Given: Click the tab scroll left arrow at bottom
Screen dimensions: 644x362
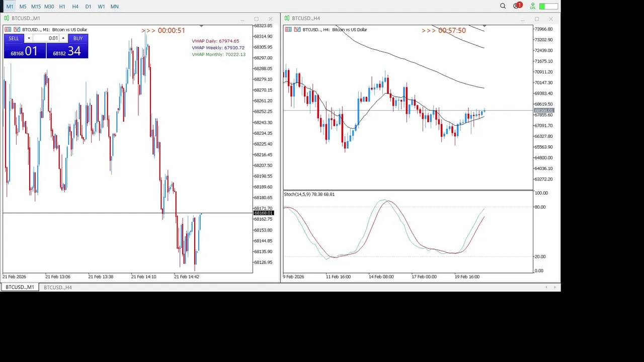Looking at the screenshot, I should tap(546, 287).
